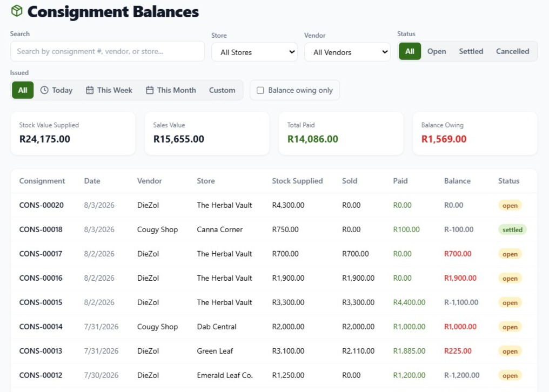This screenshot has height=392, width=549.
Task: Open consignment CONS-00015
Action: [41, 302]
